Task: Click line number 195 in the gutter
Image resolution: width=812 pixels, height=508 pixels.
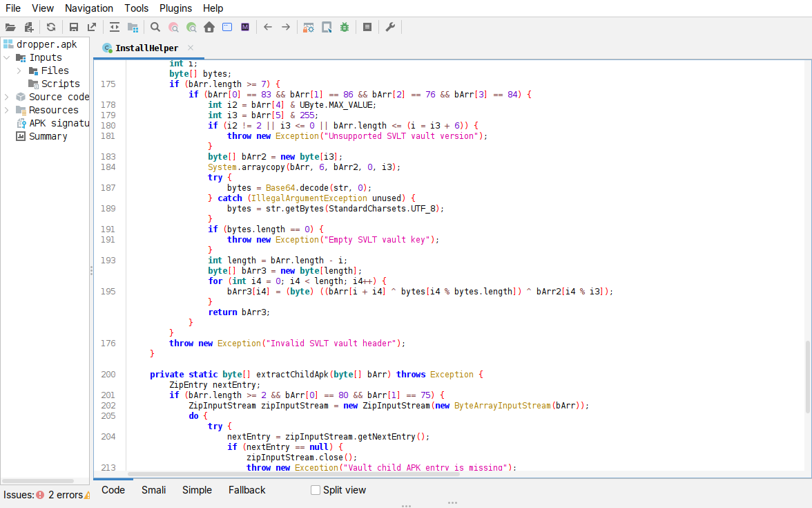Action: point(108,292)
